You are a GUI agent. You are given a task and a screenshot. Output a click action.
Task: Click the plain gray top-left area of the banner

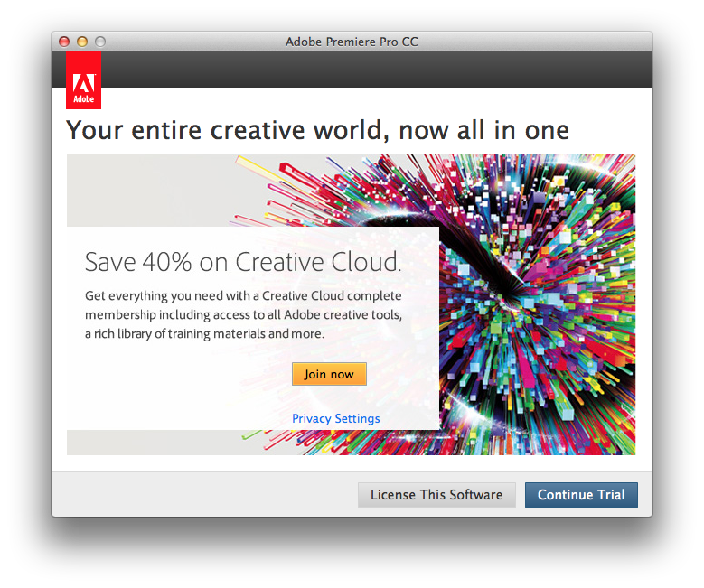pos(148,191)
